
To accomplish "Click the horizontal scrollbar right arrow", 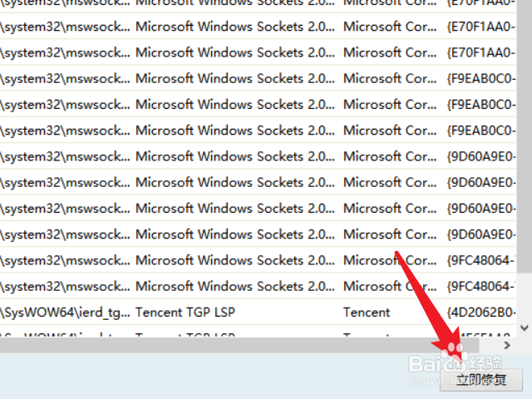I will [509, 343].
